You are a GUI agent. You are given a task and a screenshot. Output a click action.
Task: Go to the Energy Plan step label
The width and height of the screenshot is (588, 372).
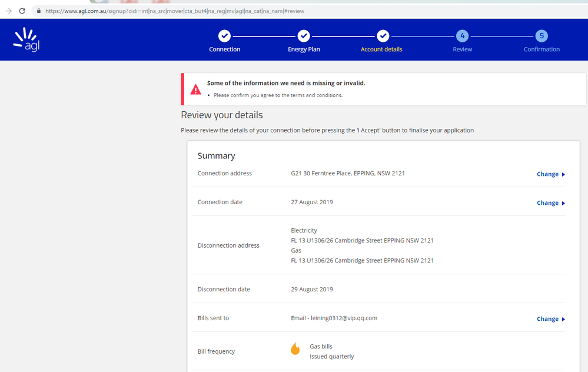(x=304, y=49)
